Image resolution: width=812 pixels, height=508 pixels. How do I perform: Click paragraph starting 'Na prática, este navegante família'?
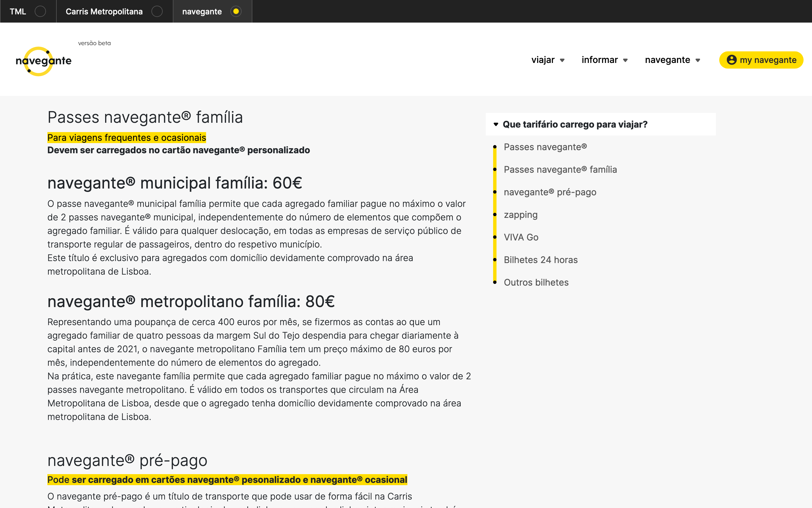point(259,397)
